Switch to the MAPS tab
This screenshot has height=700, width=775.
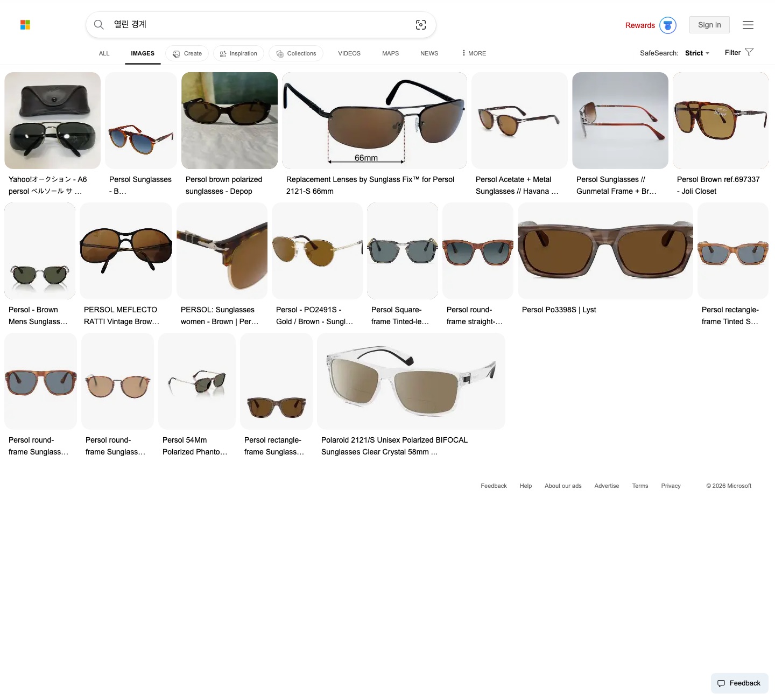tap(391, 53)
